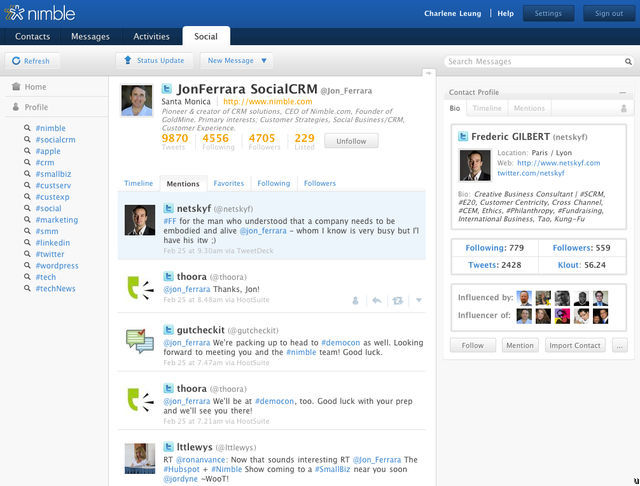Click Twitter icon beside lttlewys tweet
640x486 pixels.
pos(169,447)
